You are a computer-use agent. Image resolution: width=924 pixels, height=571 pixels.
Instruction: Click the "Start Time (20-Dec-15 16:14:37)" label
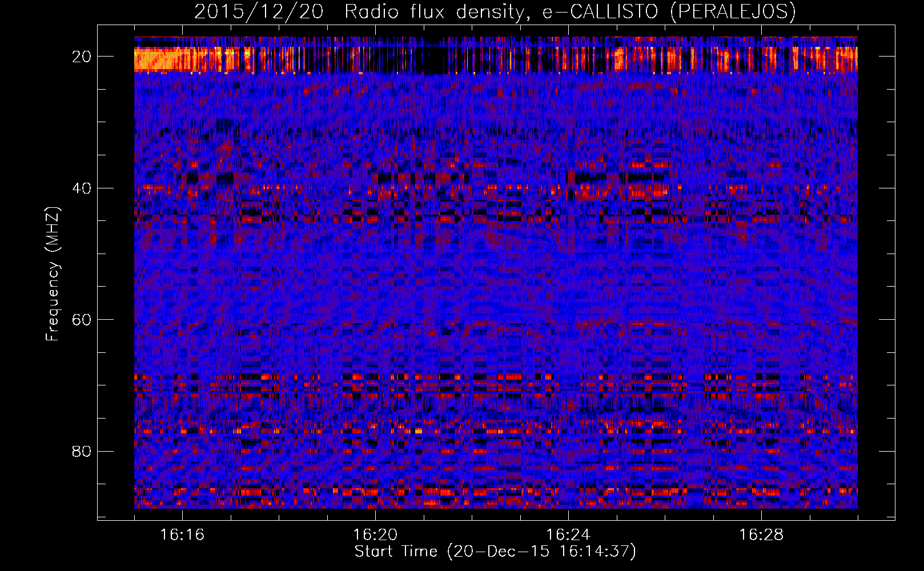pyautogui.click(x=495, y=552)
